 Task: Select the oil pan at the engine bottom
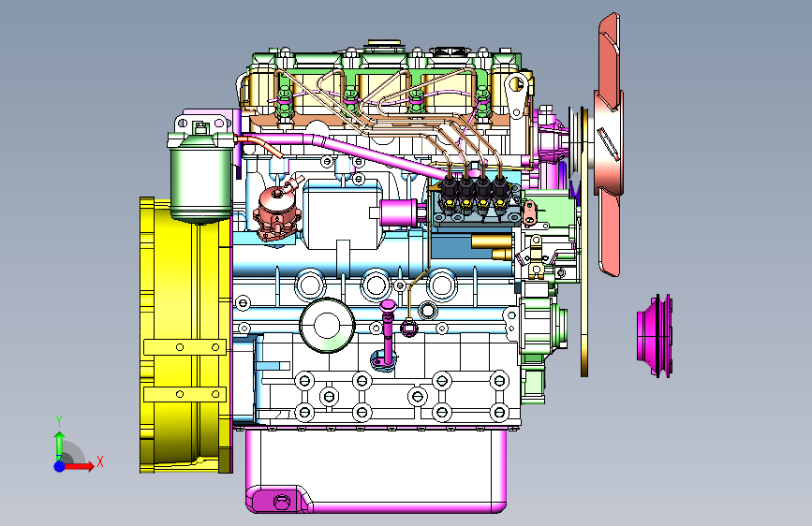(x=376, y=470)
